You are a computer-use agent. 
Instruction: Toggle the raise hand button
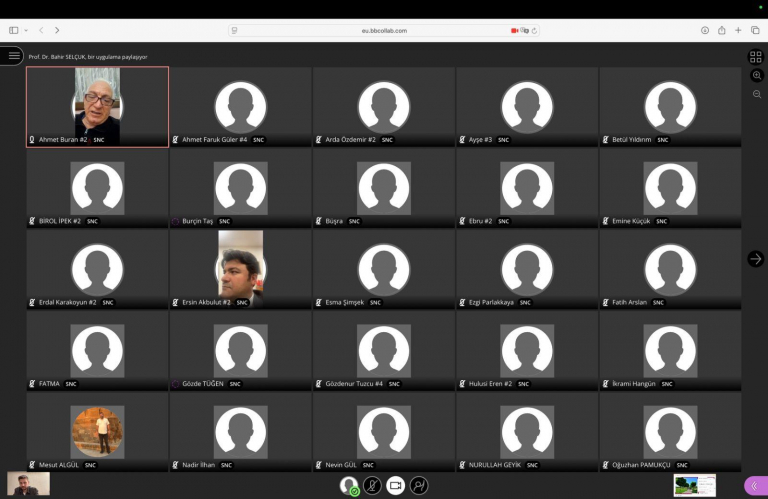[x=419, y=485]
